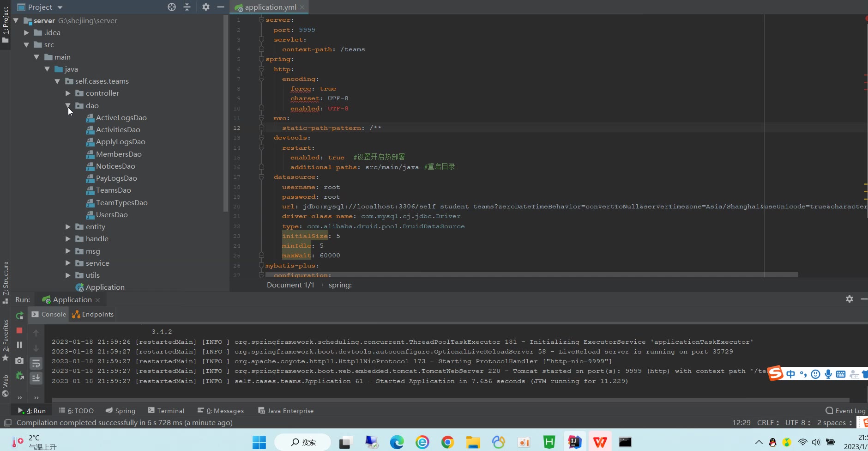Collapse the src folder
This screenshot has width=868, height=451.
[26, 45]
